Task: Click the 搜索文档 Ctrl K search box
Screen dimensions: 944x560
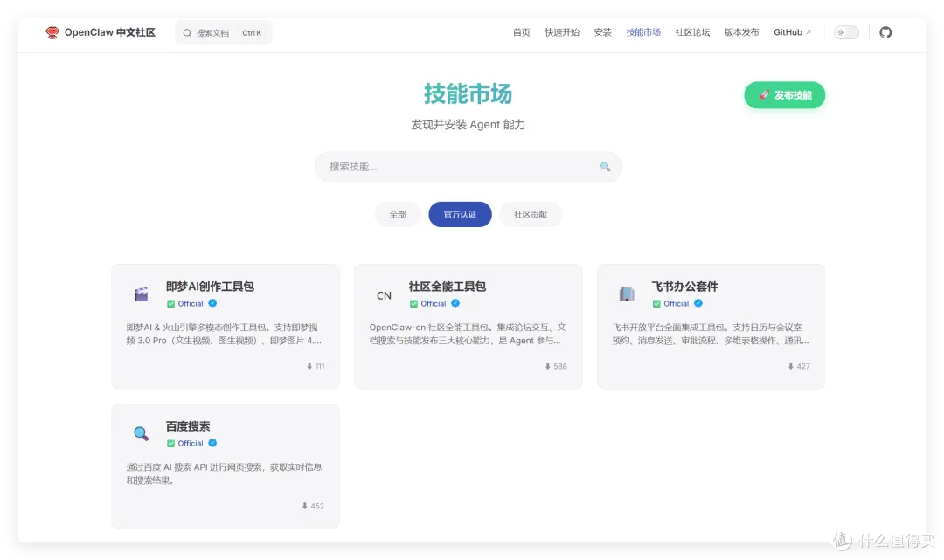Action: pos(224,32)
